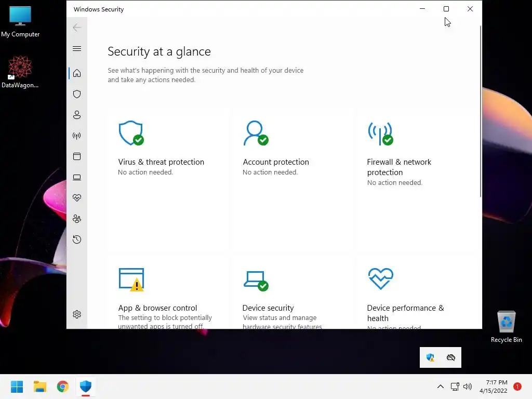Minimize the Windows Security window
532x399 pixels.
coord(422,9)
